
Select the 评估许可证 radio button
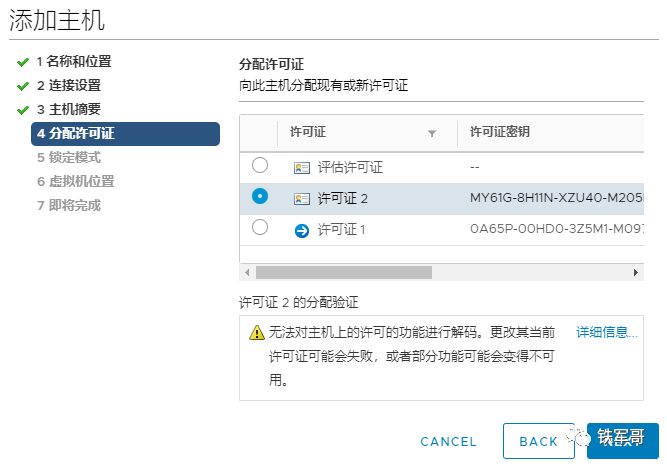pos(259,165)
